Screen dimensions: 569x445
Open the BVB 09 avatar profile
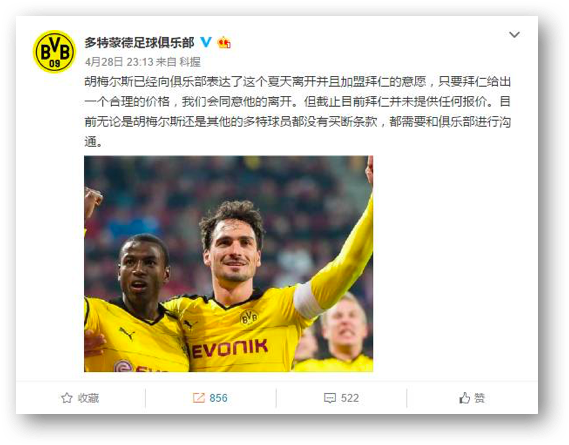[54, 52]
